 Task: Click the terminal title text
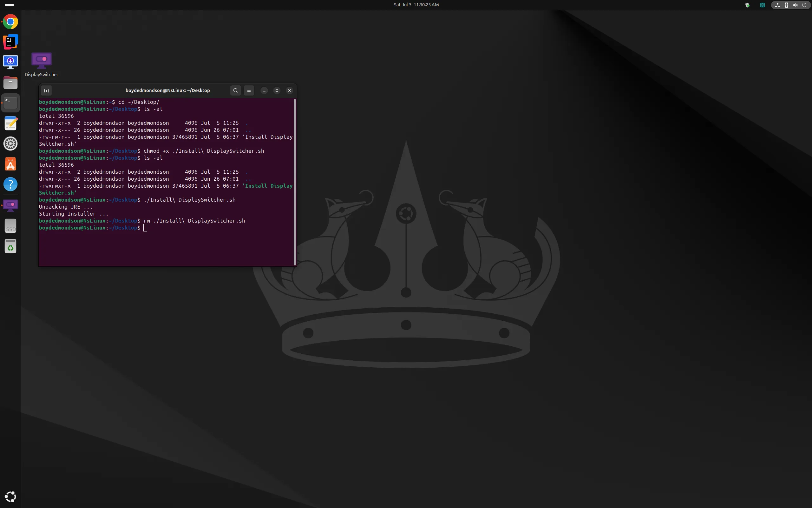[168, 90]
